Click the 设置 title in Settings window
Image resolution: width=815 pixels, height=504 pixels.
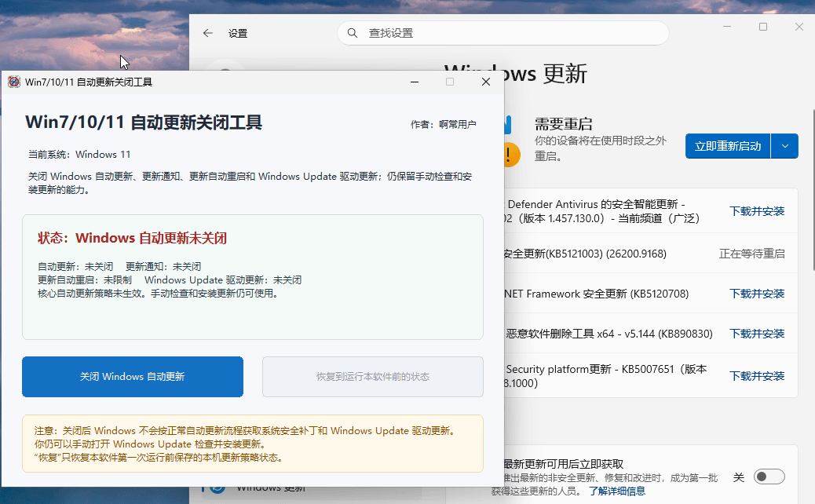pyautogui.click(x=238, y=33)
